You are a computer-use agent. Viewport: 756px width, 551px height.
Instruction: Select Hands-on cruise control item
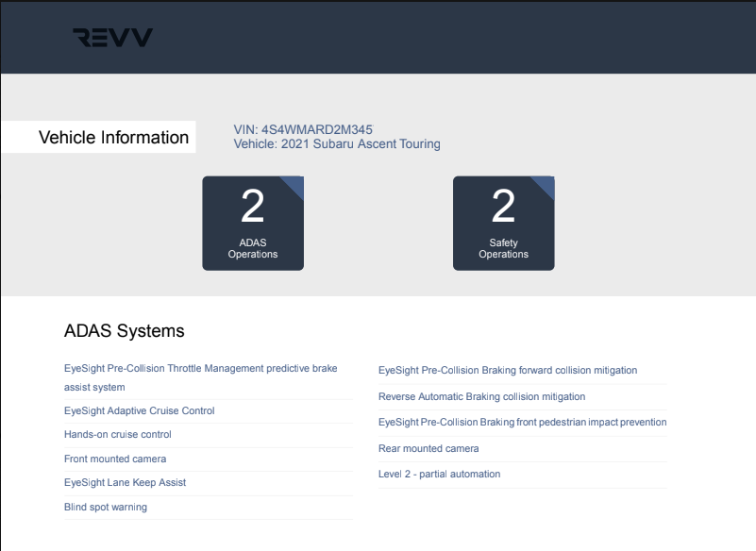click(x=118, y=434)
